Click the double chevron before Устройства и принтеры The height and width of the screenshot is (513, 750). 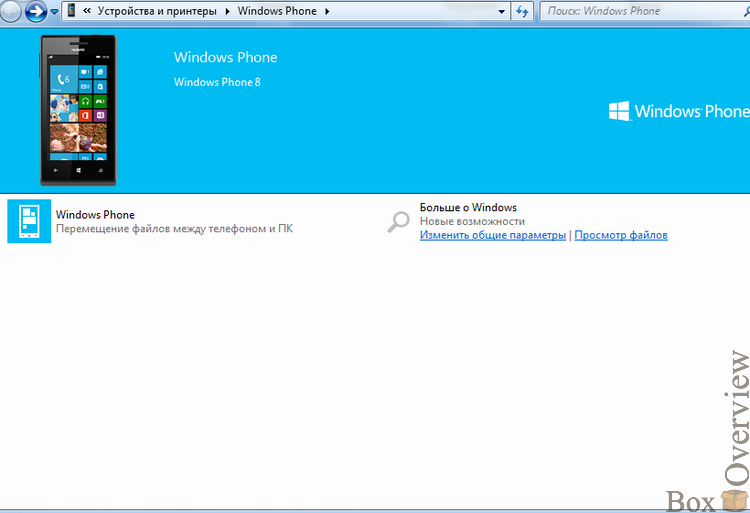coord(87,11)
